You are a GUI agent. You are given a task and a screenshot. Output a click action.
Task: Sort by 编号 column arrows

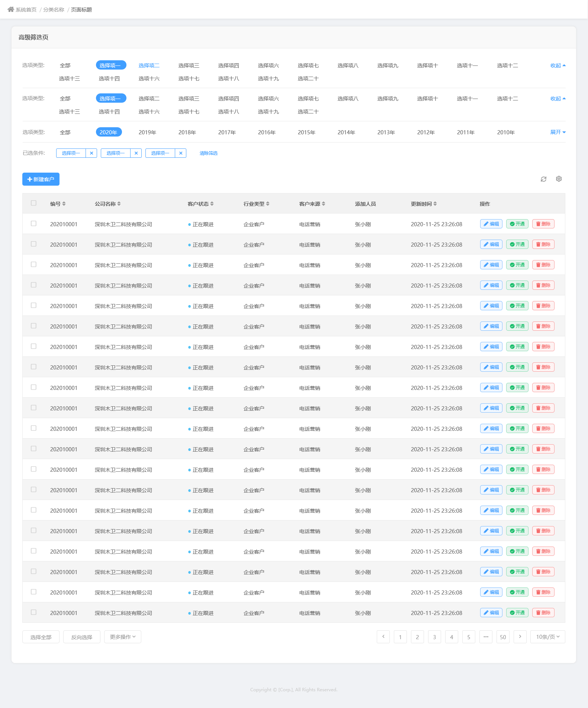click(64, 204)
